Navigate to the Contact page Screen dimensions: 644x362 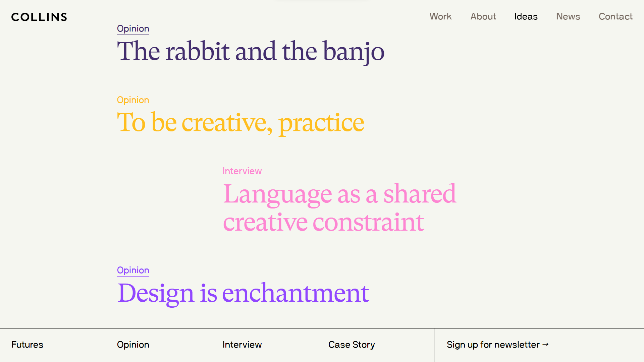tap(615, 16)
